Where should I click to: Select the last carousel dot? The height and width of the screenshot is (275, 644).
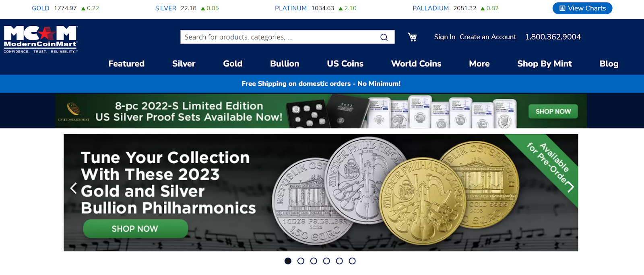click(352, 261)
